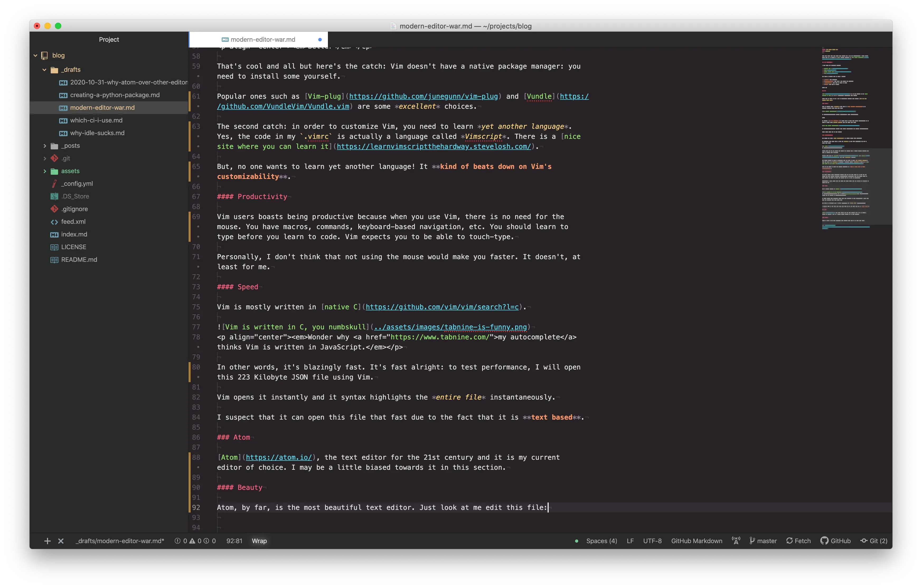Click the plus icon to add a project file
This screenshot has width=922, height=588.
47,541
